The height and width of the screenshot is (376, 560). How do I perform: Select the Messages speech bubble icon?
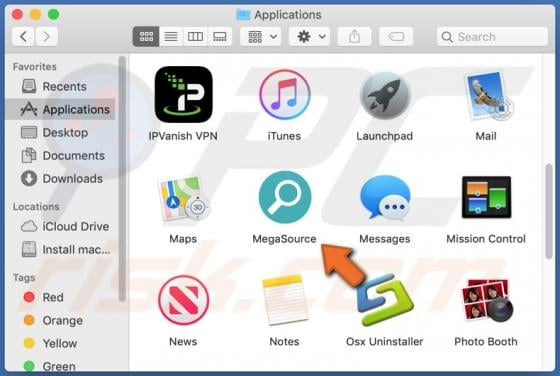click(x=385, y=197)
